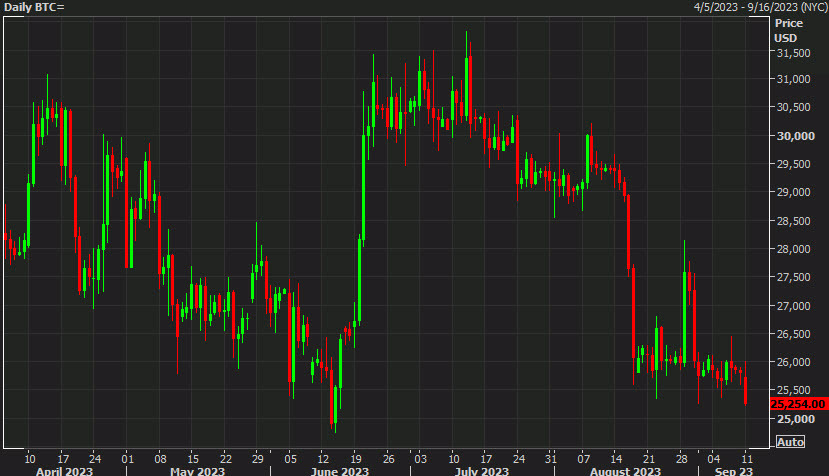Click the 31,000 price axis label
829x476 pixels.
pyautogui.click(x=793, y=79)
